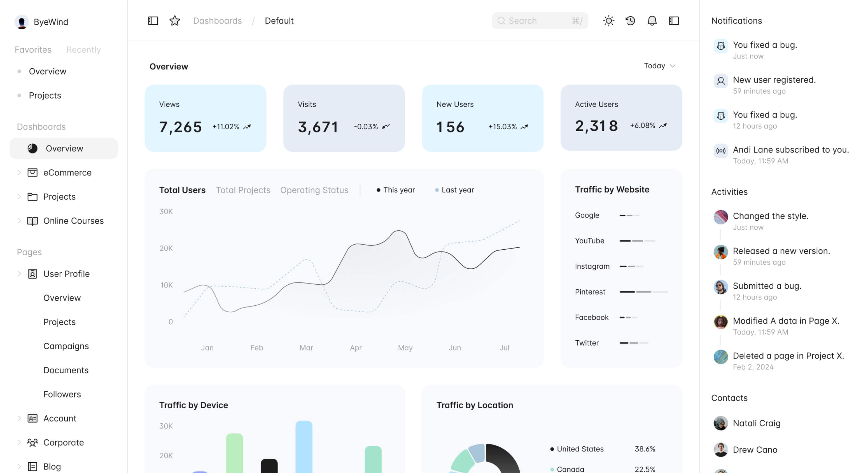Expand the Account tree chevron
Screen dimensions: 868x473
(19, 418)
